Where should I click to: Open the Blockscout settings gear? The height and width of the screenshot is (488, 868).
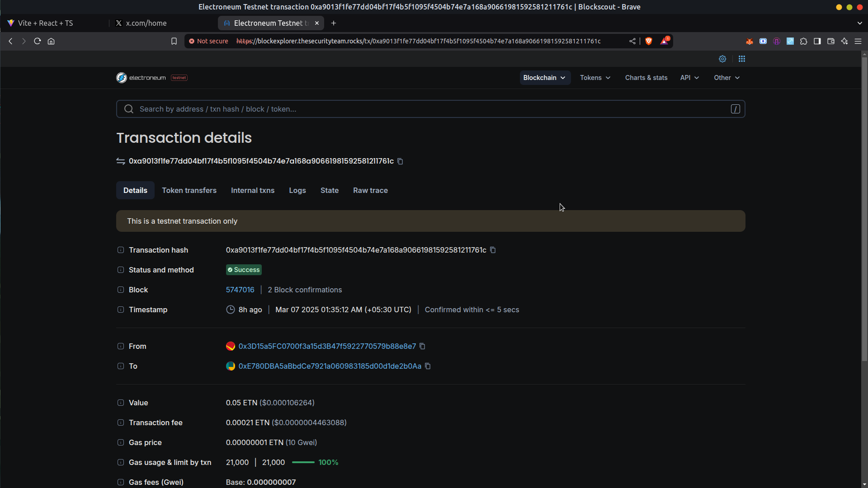(x=722, y=59)
